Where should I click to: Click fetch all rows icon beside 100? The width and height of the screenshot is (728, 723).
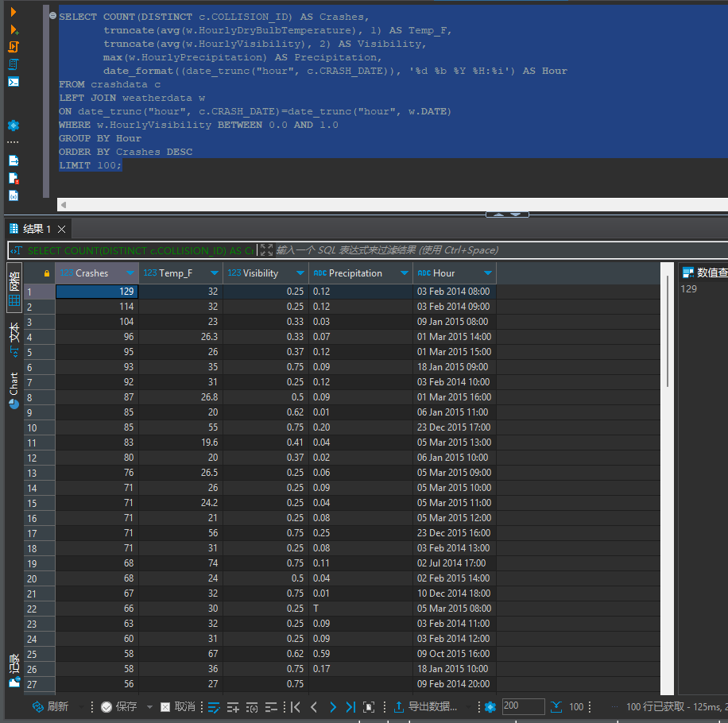(x=556, y=707)
